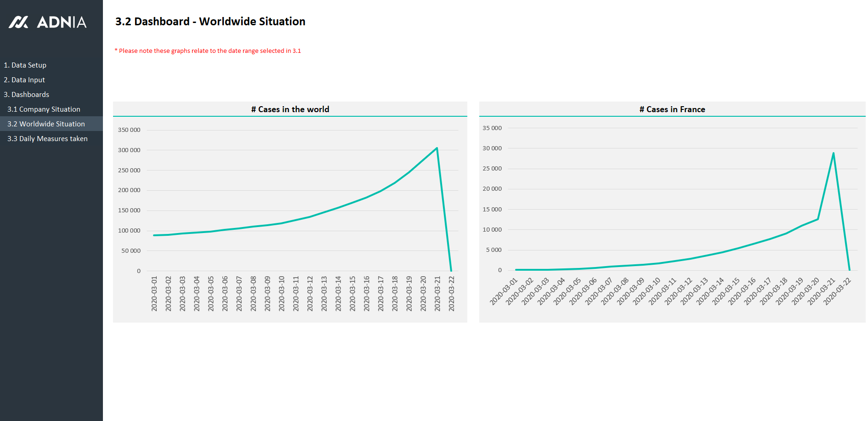Open 3.1 Company Situation dashboard

pos(44,109)
